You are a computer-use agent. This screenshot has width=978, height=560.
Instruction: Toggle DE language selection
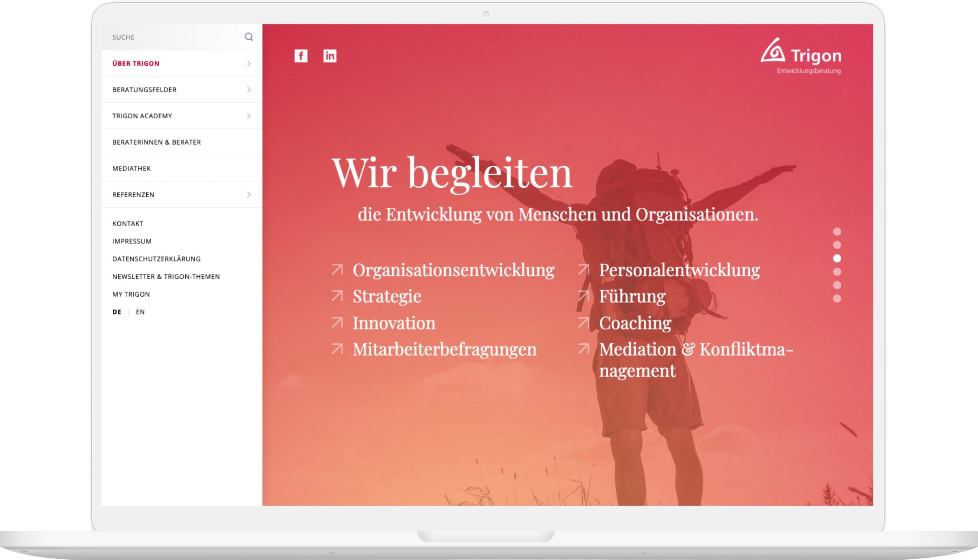pos(117,311)
